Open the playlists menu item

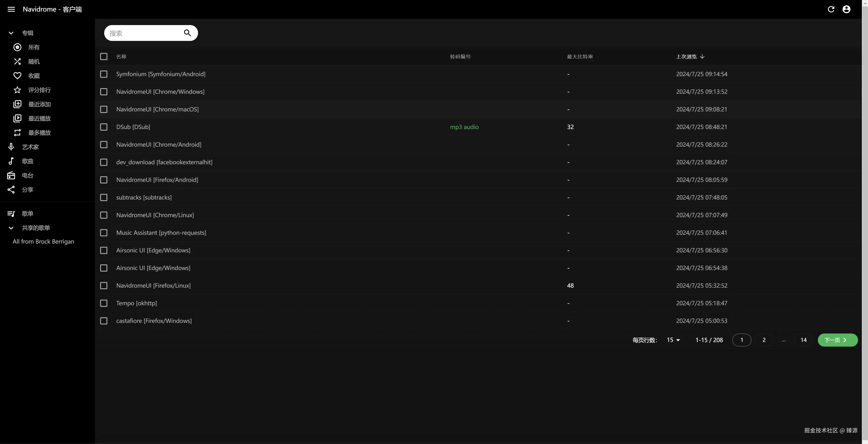coord(27,214)
